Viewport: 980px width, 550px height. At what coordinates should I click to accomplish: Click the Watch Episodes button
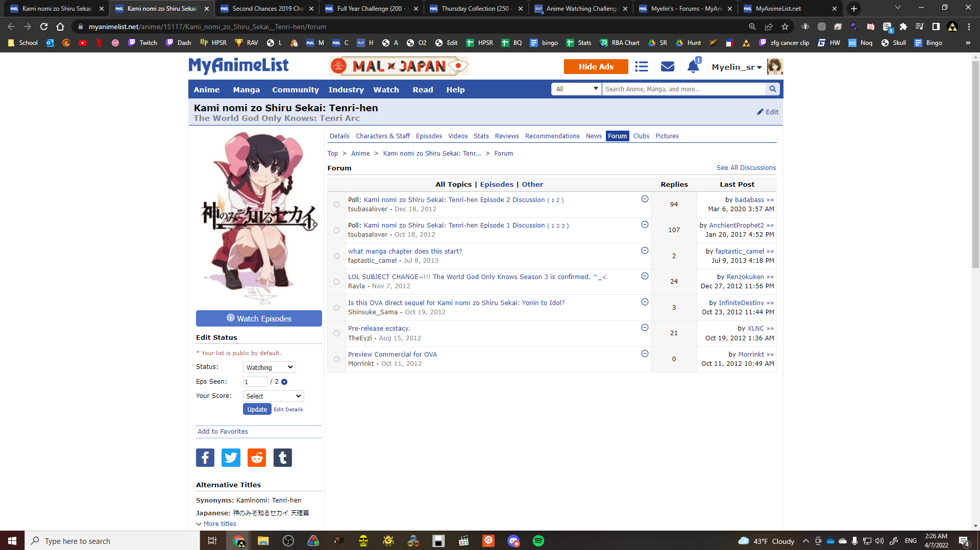click(259, 318)
